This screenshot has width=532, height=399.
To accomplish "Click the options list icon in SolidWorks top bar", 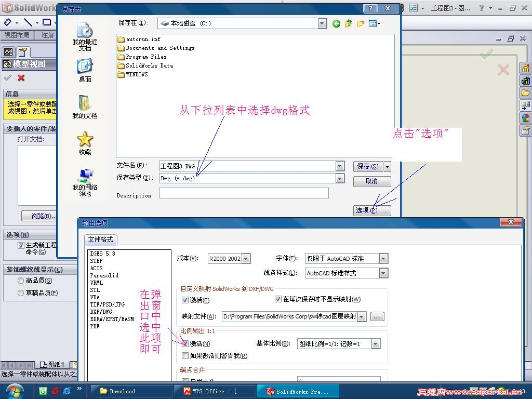I will (413, 8).
